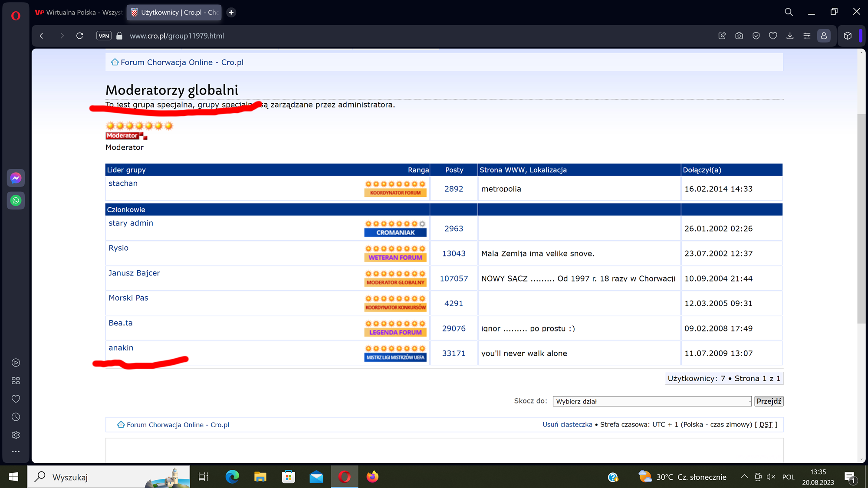Switch to Wirtualna Polska tab

(x=79, y=12)
